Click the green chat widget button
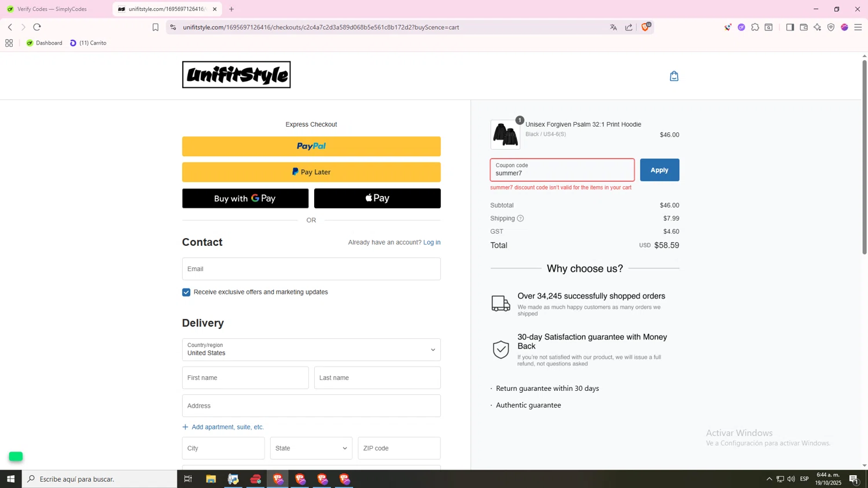Screen dimensions: 868x488 [x=16, y=457]
